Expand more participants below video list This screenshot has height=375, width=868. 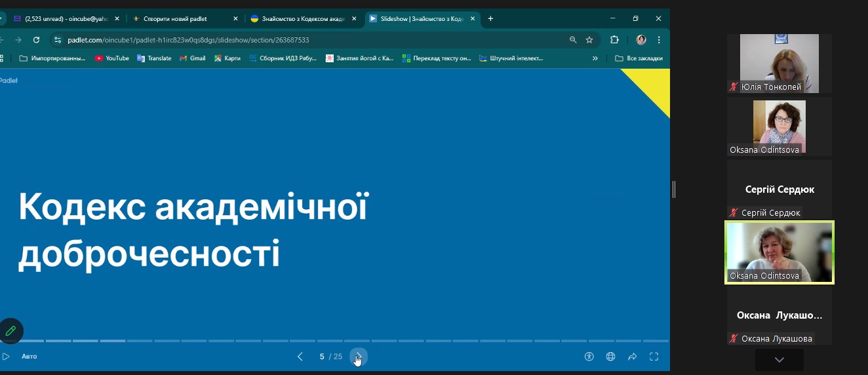coord(779,360)
